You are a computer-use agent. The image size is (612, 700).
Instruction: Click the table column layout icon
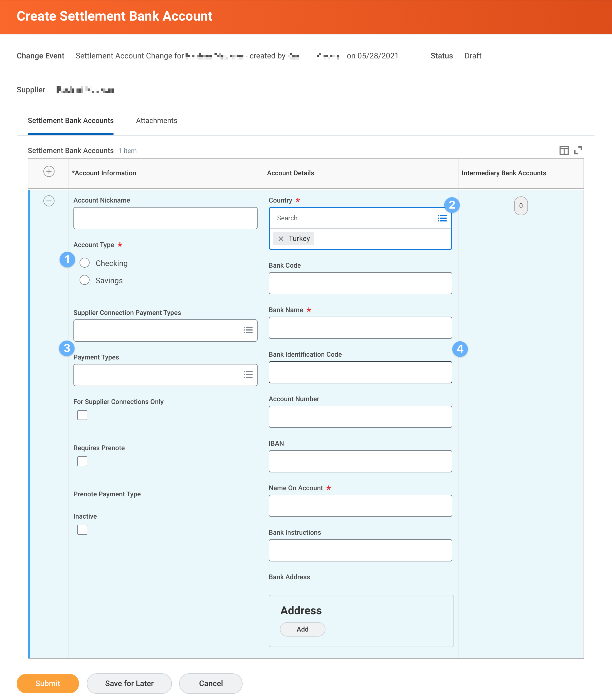[x=564, y=150]
